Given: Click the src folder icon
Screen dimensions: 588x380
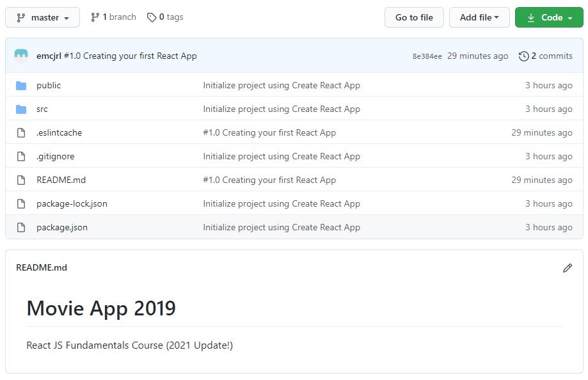Looking at the screenshot, I should tap(21, 109).
